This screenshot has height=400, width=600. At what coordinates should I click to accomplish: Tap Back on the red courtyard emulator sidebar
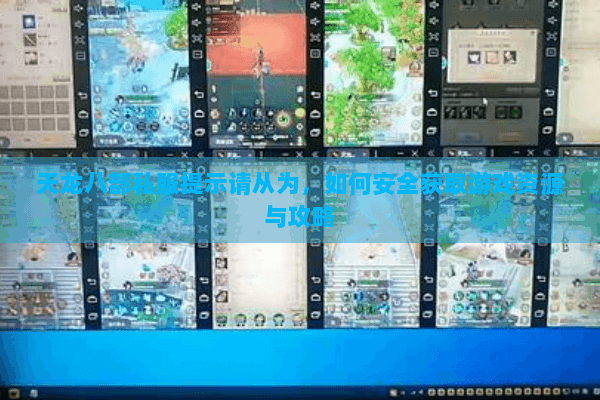point(316,94)
